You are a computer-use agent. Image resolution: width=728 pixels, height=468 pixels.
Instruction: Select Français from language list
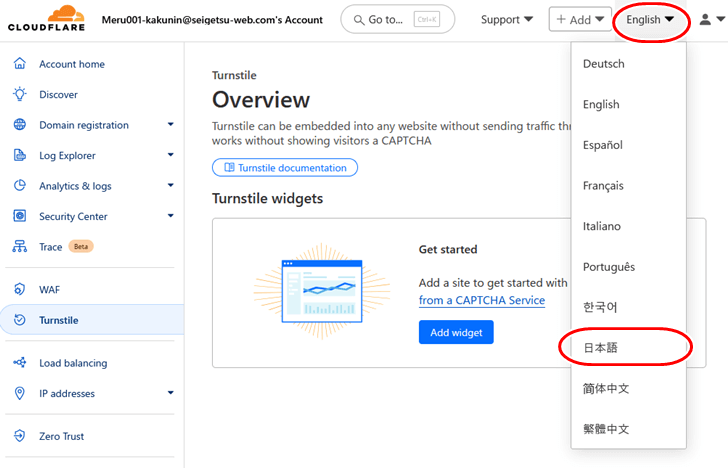pyautogui.click(x=628, y=185)
